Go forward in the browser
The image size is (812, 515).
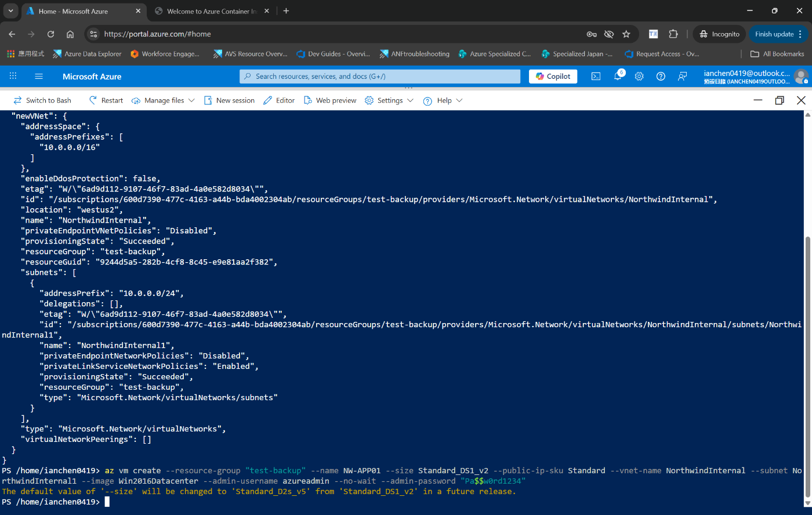[31, 34]
